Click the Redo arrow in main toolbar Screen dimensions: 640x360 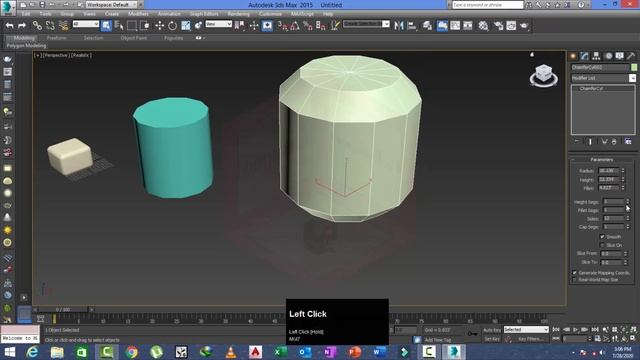coord(22,26)
